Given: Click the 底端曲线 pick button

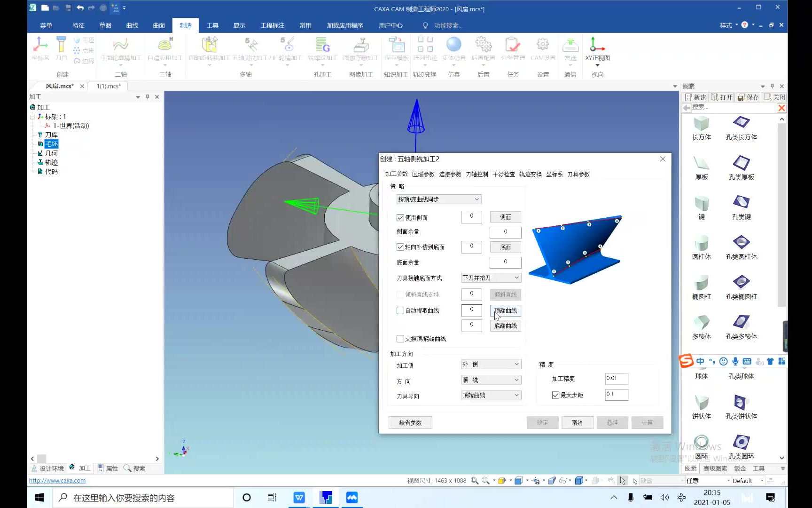Looking at the screenshot, I should pos(506,325).
